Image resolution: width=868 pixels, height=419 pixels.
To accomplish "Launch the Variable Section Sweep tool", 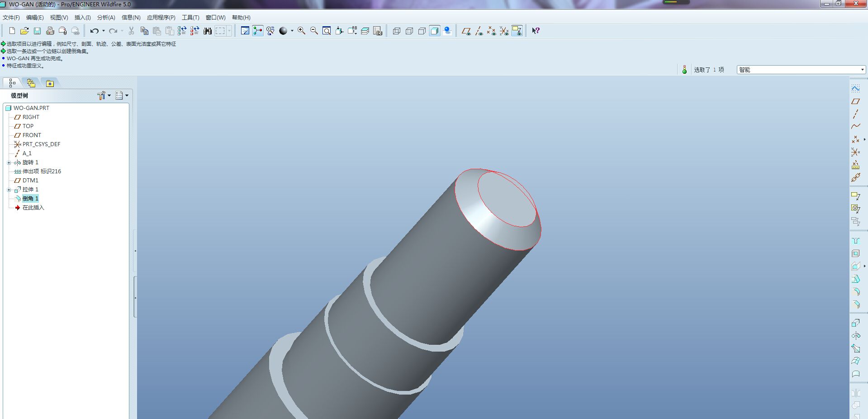I will 855,348.
